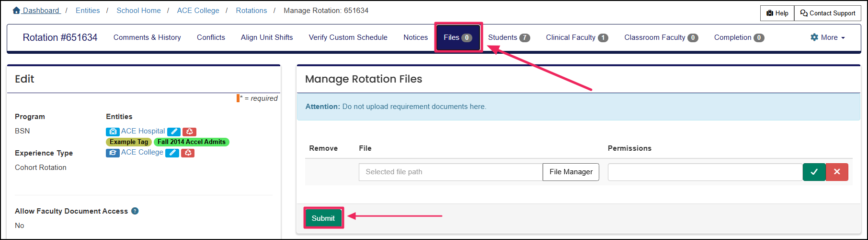Click the red icon beside ACE Hospital
Screen dimensions: 868x240
click(189, 132)
